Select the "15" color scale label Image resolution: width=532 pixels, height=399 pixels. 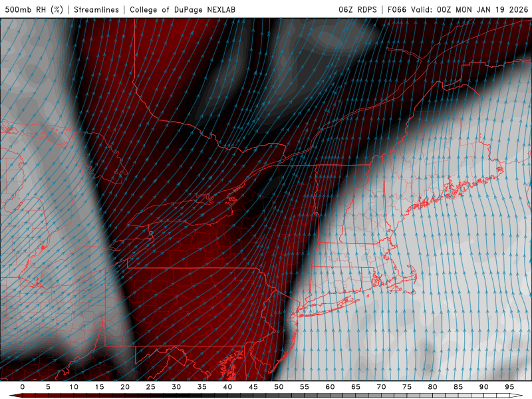(x=99, y=387)
